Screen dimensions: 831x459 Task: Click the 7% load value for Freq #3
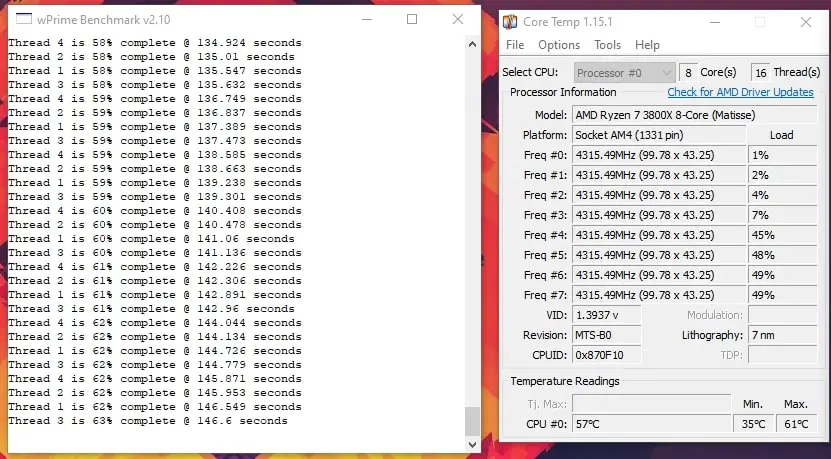point(782,215)
